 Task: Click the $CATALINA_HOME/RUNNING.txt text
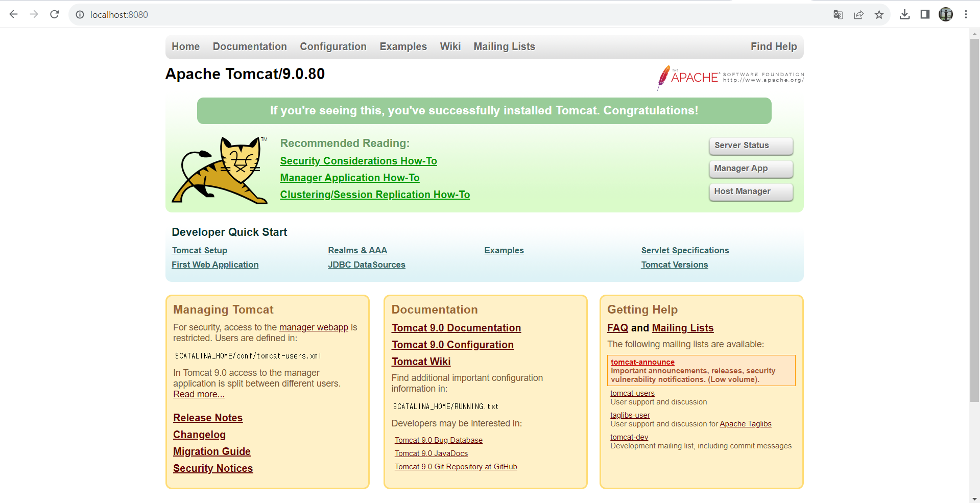click(445, 406)
